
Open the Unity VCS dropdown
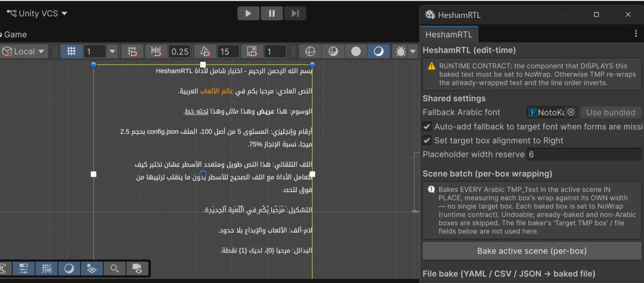click(37, 13)
